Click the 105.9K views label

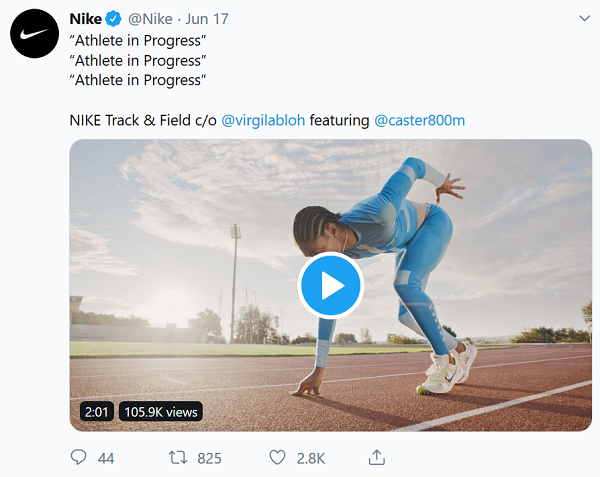[161, 411]
